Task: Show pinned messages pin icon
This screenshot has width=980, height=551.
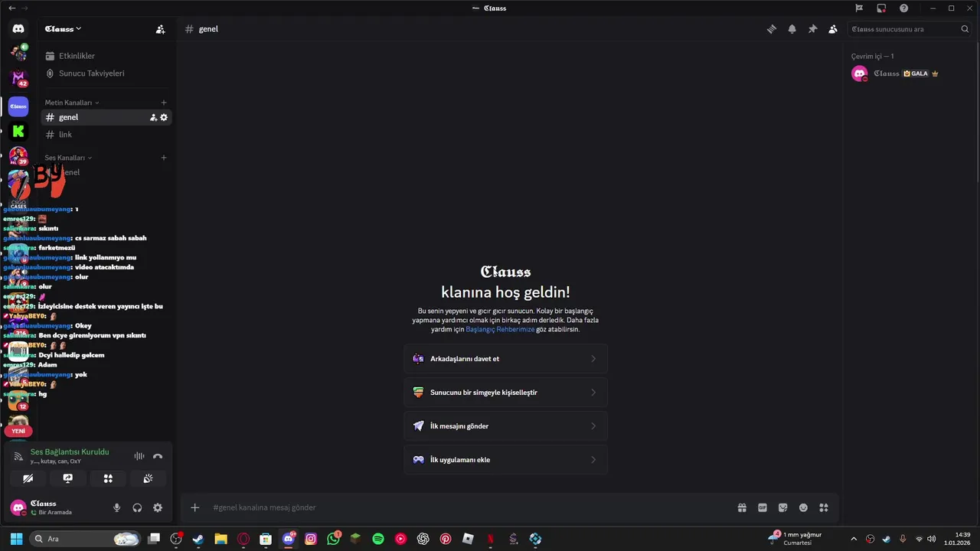Action: pyautogui.click(x=812, y=29)
